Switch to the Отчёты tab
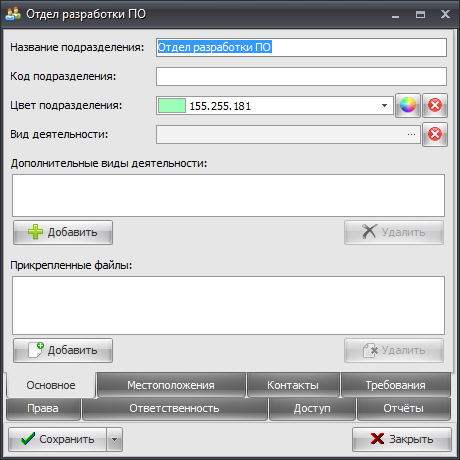This screenshot has height=460, width=460. point(403,408)
